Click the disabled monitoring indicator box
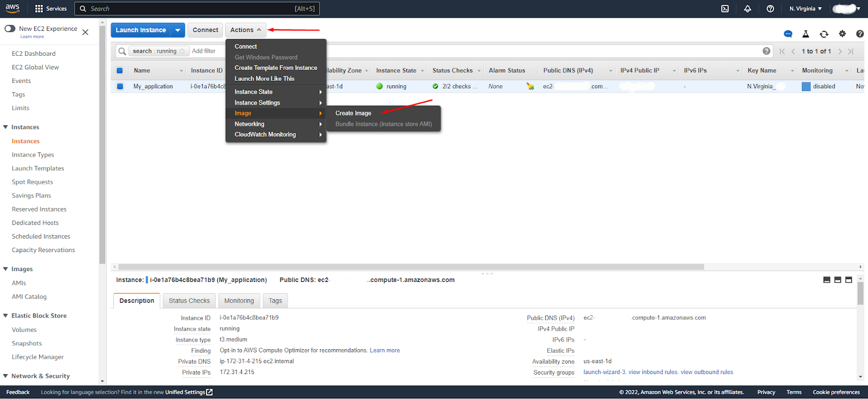The width and height of the screenshot is (868, 399). click(x=806, y=86)
